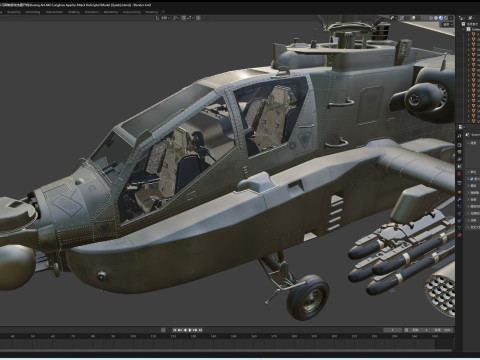
Task: Select material preview shading
Action: (x=441, y=18)
